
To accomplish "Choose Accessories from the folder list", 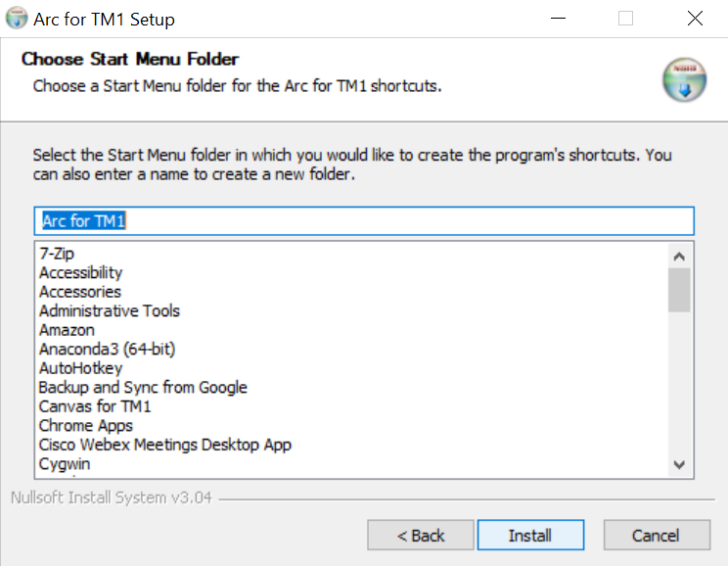I will [x=80, y=292].
